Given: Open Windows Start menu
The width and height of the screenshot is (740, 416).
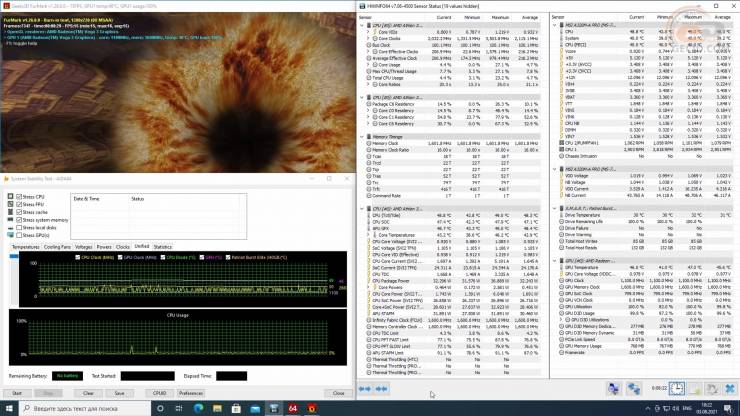Looking at the screenshot, I should point(9,408).
